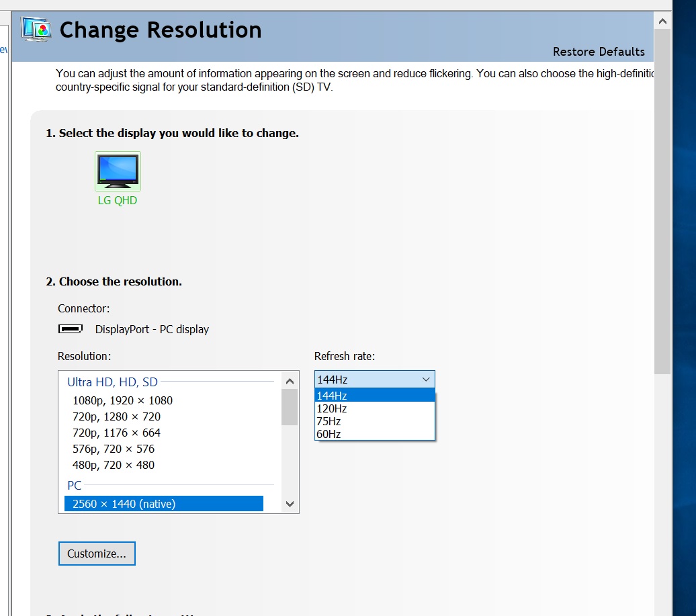Select 720p, 1176 × 664 resolution
Viewport: 696px width, 616px height.
coord(116,433)
